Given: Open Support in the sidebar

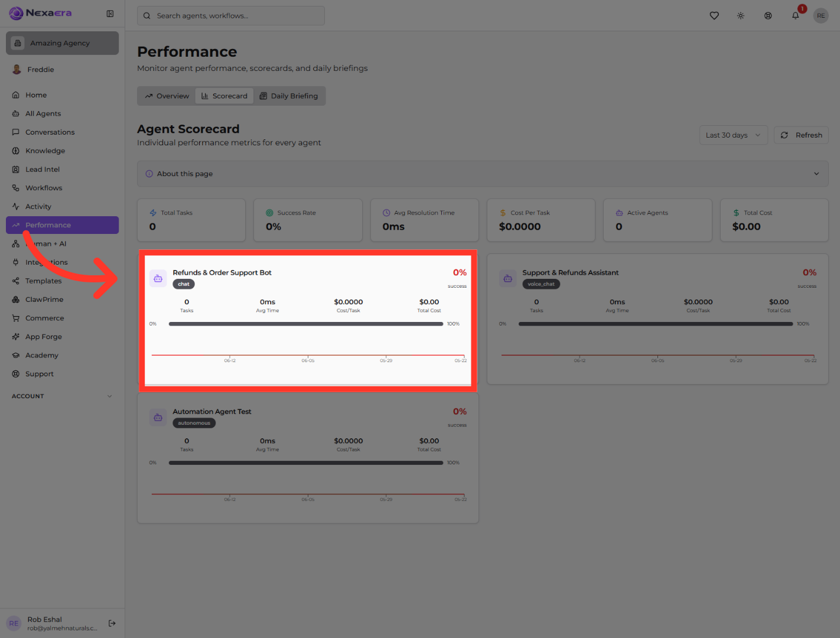Looking at the screenshot, I should [62, 374].
